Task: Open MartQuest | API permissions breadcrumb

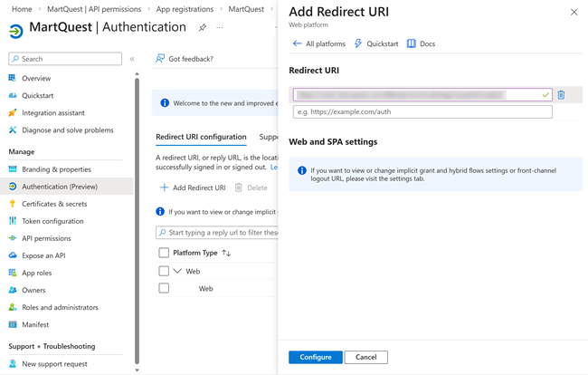Action: point(94,9)
